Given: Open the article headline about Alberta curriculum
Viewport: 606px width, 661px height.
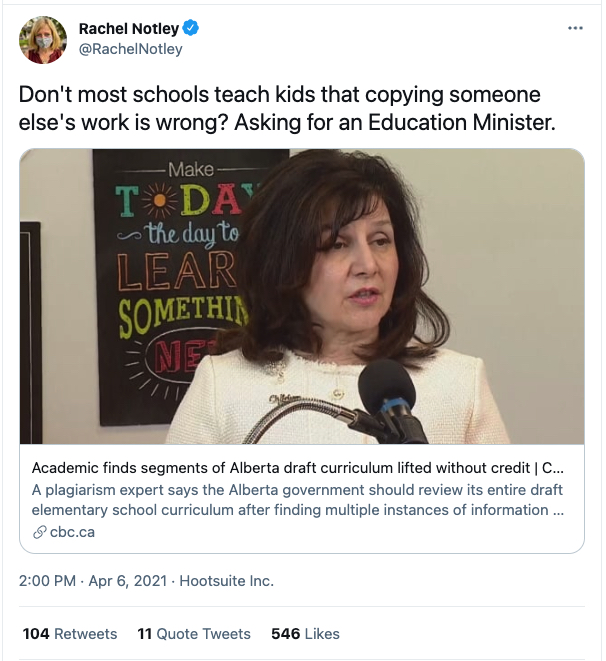Looking at the screenshot, I should 297,468.
